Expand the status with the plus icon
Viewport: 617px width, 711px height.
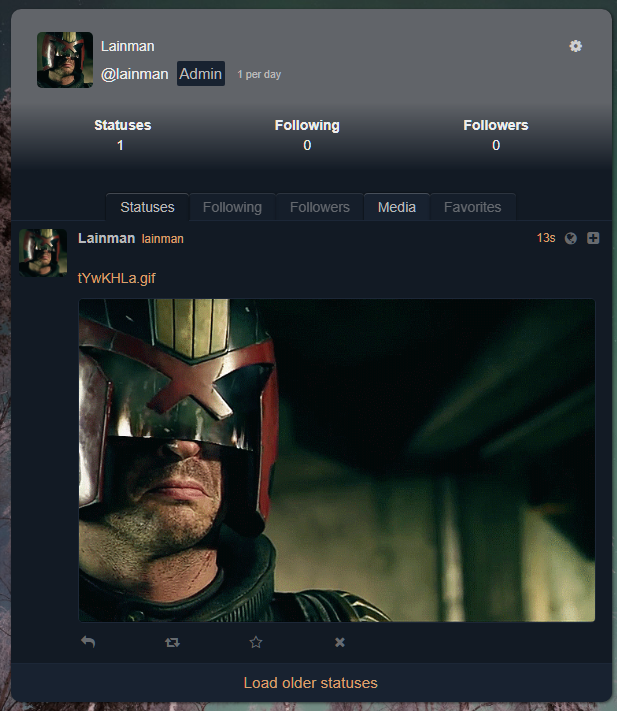click(x=593, y=238)
